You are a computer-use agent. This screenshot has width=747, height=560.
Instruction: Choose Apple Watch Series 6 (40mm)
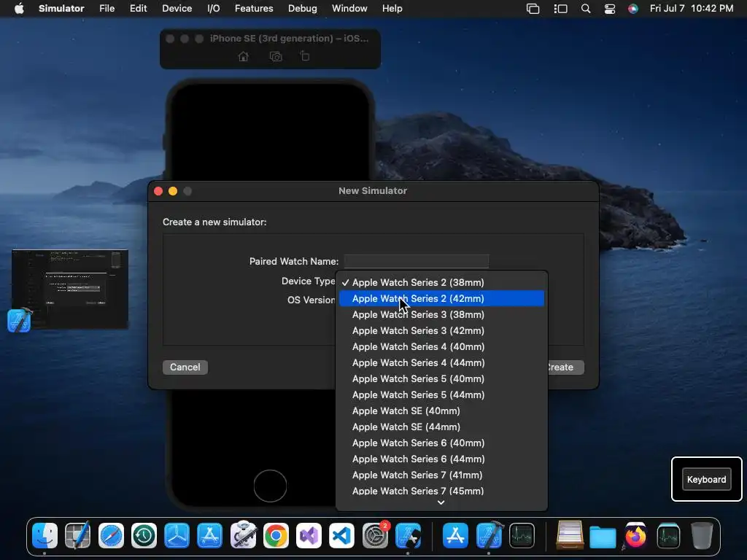[x=441, y=443]
